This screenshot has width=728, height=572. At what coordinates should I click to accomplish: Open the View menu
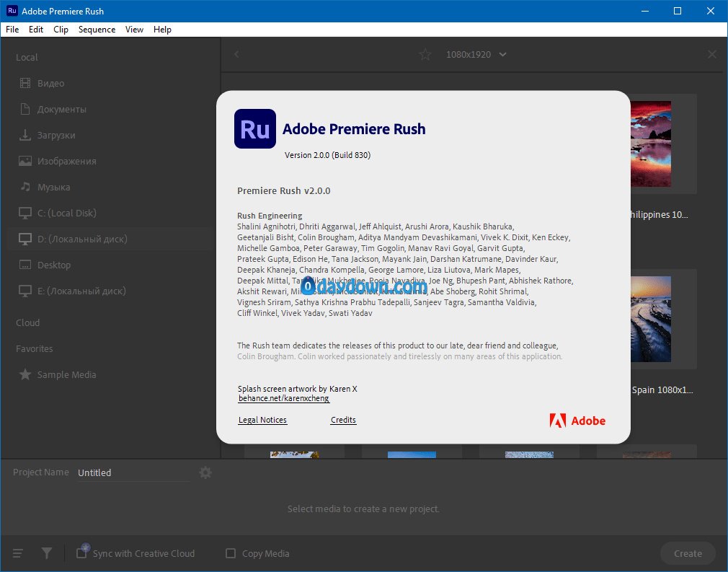click(x=134, y=30)
